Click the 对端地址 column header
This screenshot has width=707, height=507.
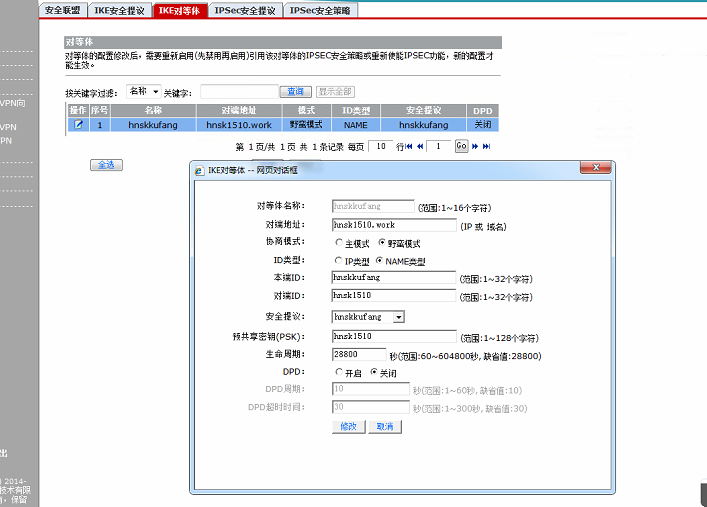pyautogui.click(x=239, y=111)
